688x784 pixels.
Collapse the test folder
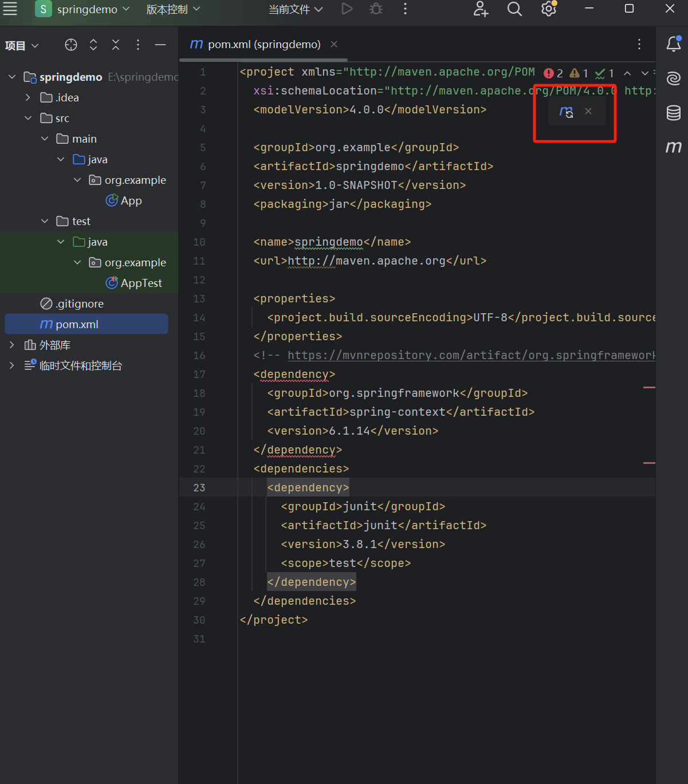45,221
